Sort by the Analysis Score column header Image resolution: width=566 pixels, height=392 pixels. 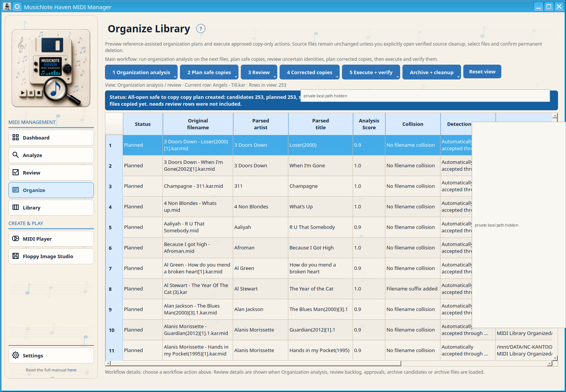369,124
